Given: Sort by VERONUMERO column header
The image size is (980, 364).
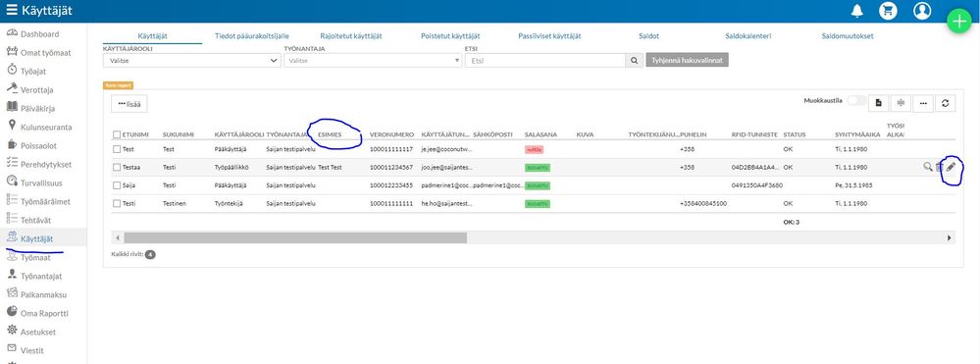Looking at the screenshot, I should [391, 134].
